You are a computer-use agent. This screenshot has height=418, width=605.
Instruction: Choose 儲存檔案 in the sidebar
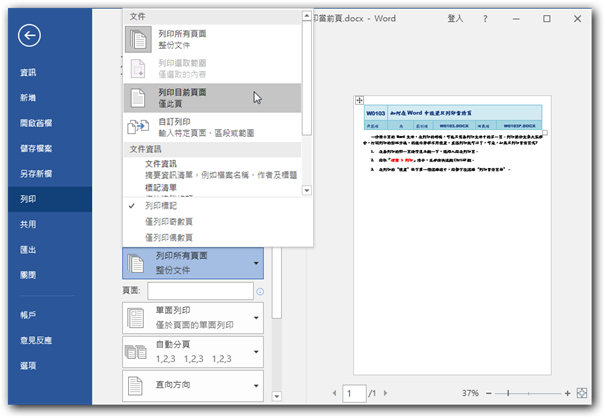36,149
